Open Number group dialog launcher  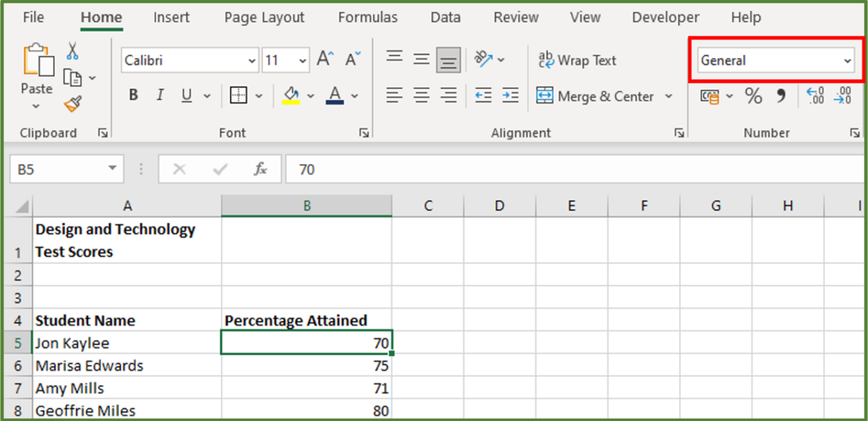855,133
